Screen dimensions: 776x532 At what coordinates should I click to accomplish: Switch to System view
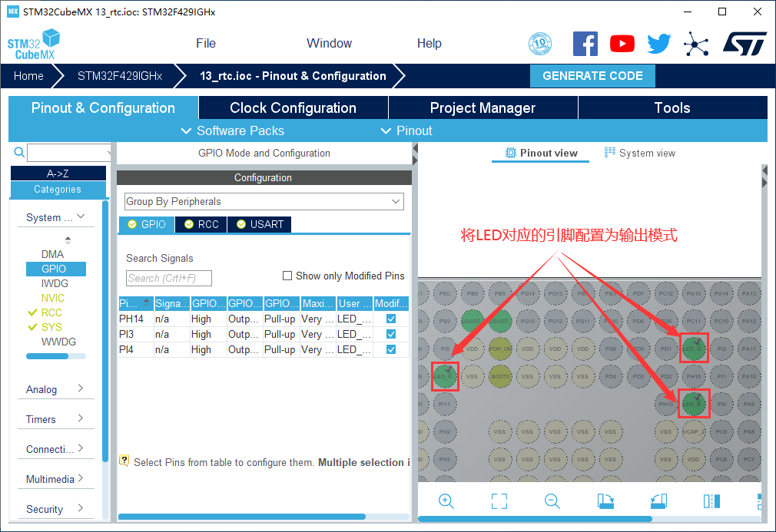click(640, 153)
